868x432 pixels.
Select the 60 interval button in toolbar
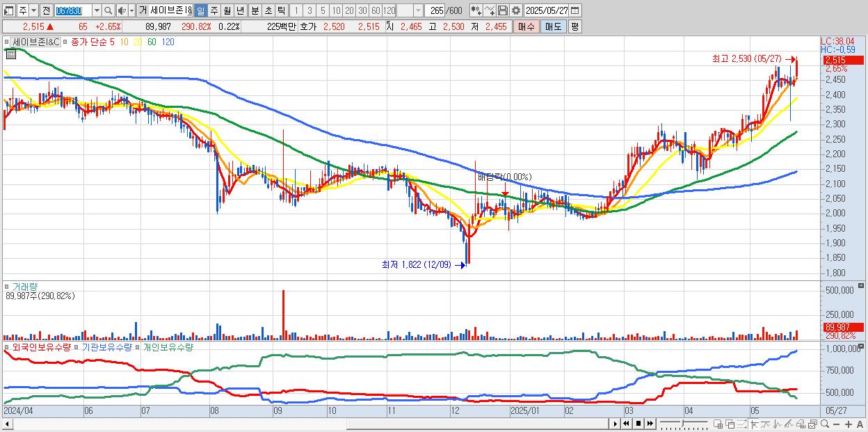click(x=376, y=10)
